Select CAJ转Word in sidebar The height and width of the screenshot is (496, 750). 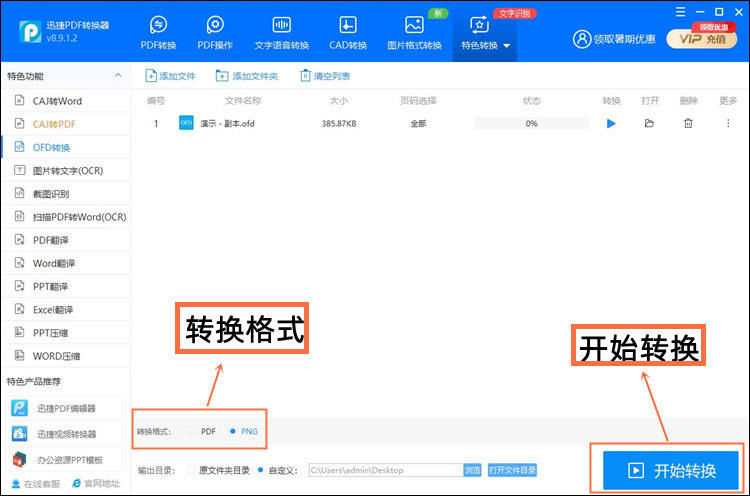(x=66, y=101)
